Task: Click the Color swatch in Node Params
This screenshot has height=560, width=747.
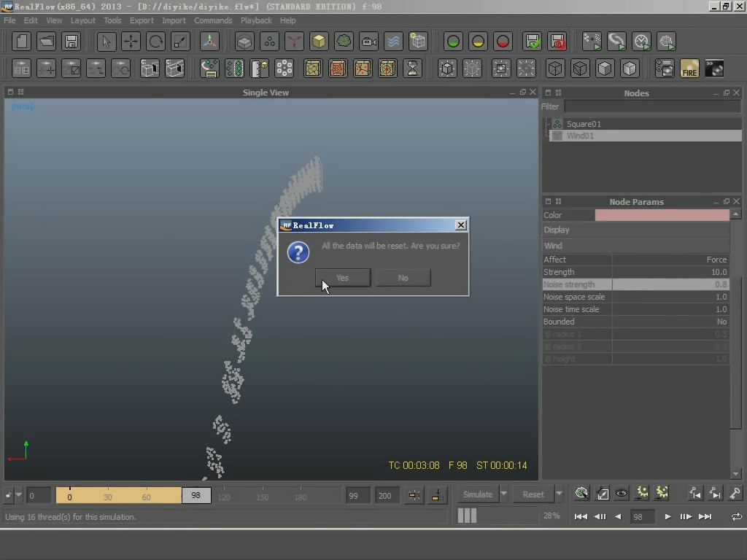Action: coord(662,215)
